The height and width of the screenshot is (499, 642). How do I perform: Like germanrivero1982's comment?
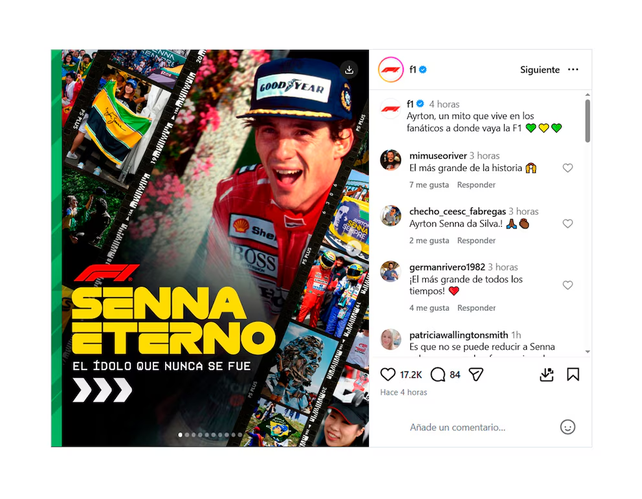pos(567,285)
